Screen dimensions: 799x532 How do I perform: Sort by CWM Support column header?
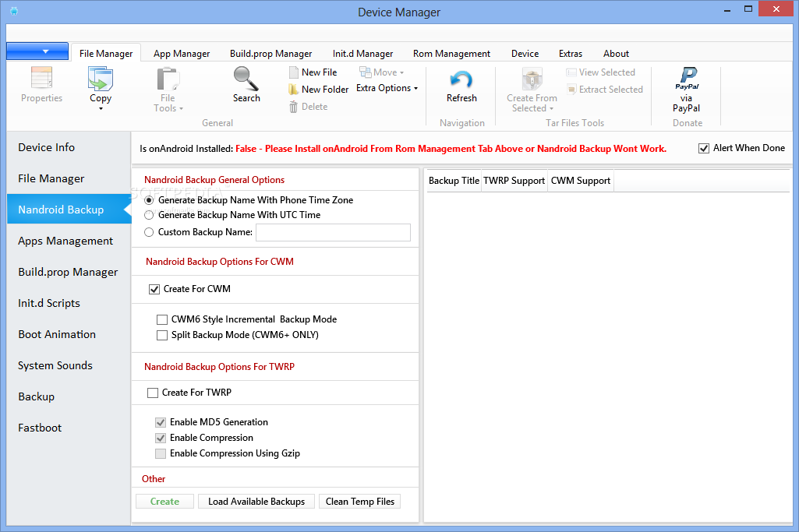[x=581, y=181]
